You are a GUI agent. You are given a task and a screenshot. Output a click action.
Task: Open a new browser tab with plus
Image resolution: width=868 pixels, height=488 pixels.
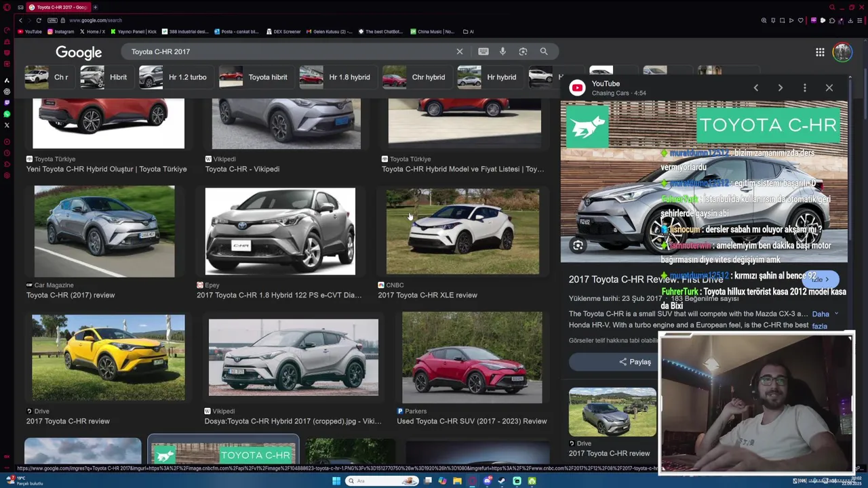(x=95, y=7)
